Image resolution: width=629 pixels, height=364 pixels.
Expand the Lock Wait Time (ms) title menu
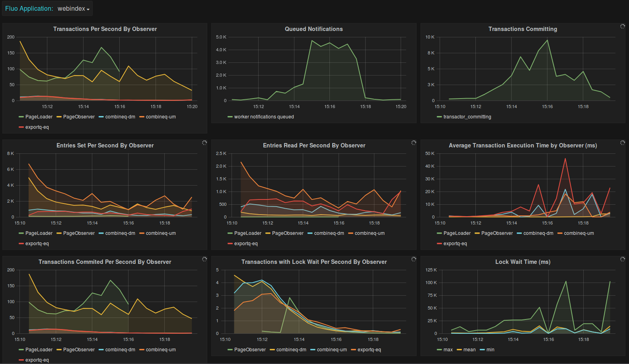click(x=522, y=262)
